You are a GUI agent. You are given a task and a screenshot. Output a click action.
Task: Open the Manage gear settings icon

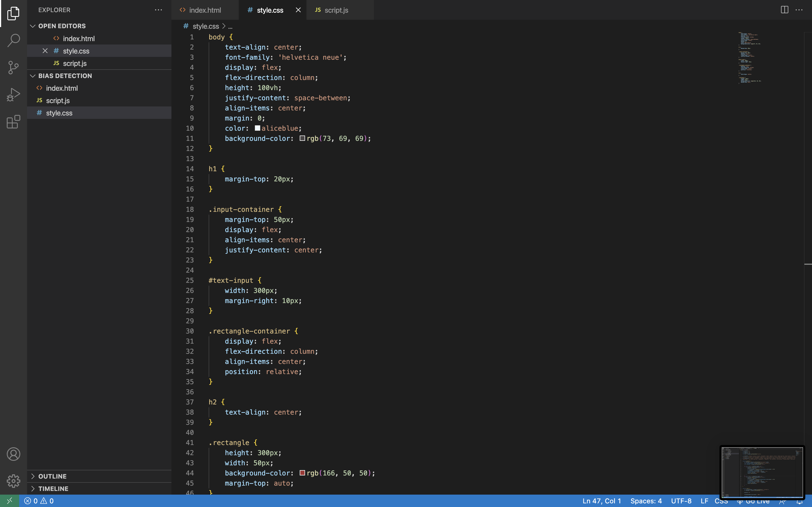[14, 481]
